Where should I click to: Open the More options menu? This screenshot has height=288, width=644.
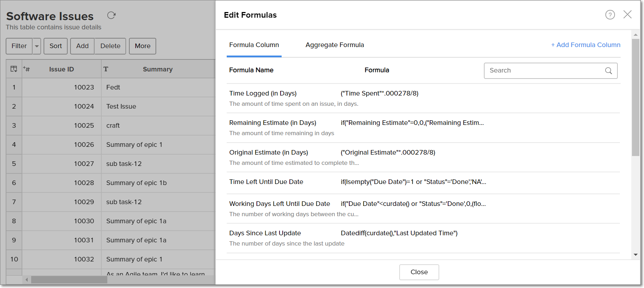(142, 46)
